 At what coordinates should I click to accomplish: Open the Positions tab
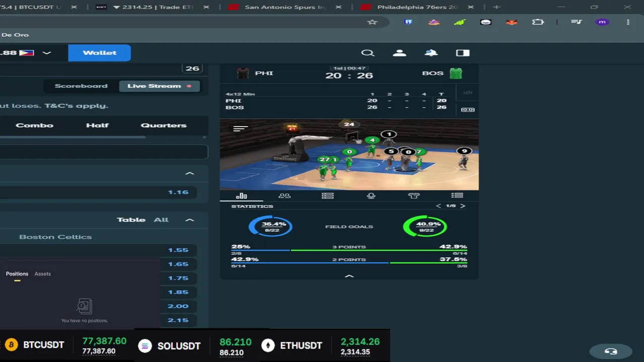click(x=17, y=274)
